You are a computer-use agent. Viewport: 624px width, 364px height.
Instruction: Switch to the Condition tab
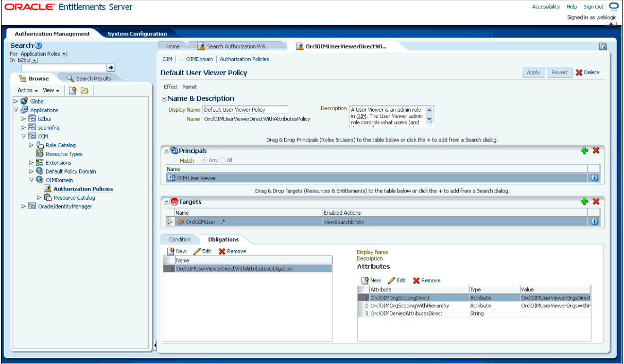(180, 239)
